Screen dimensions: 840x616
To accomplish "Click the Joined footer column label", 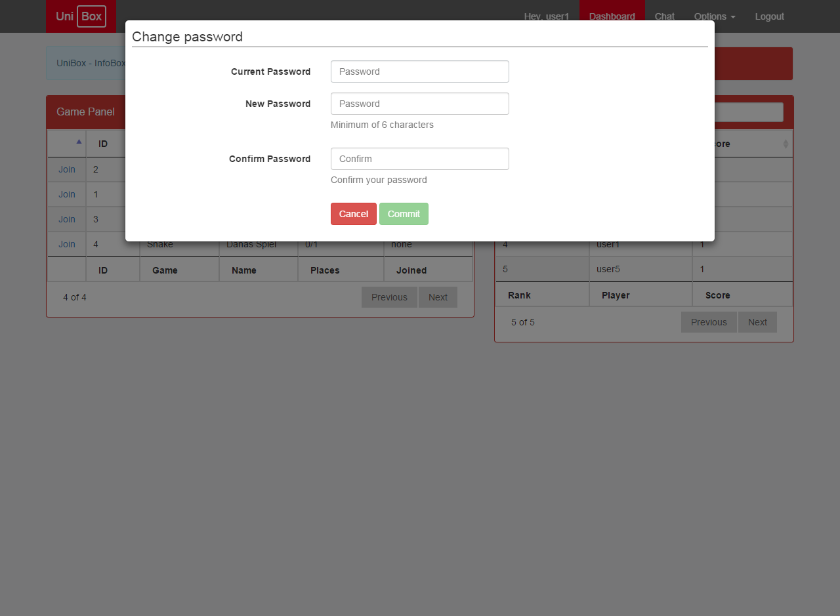I will tap(411, 270).
